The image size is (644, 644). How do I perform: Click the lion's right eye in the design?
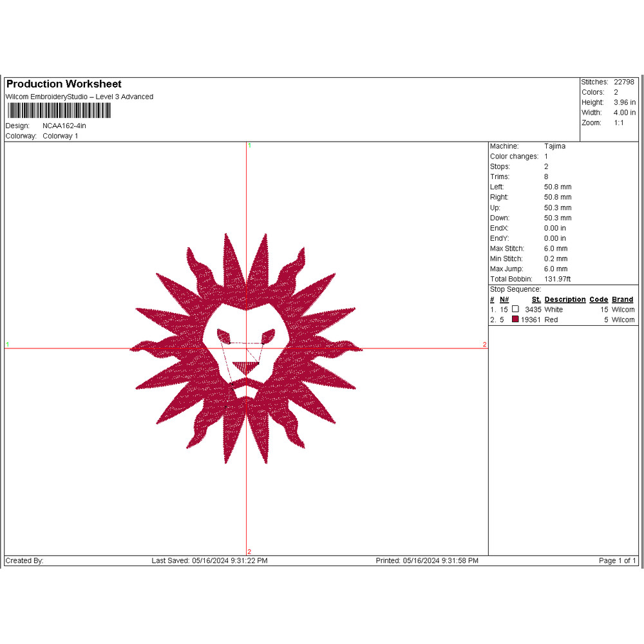268,335
